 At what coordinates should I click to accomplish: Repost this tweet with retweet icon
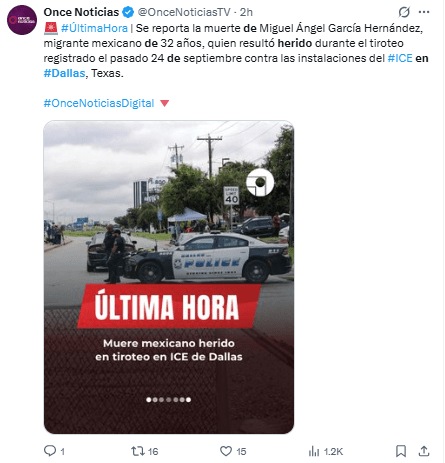click(x=137, y=451)
